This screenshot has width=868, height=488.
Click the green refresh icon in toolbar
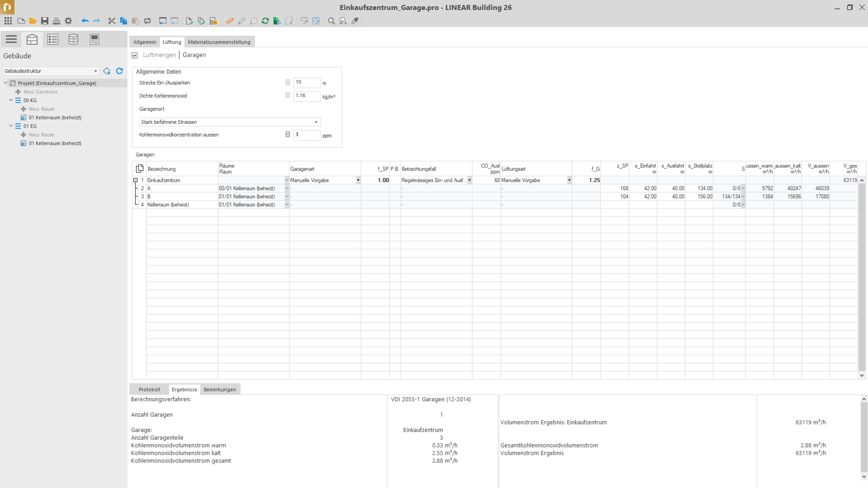265,21
